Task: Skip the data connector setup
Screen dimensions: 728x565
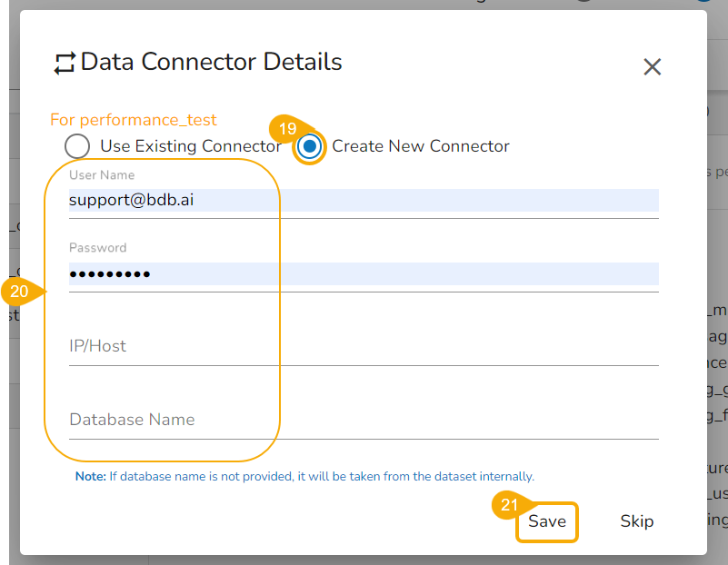Action: pyautogui.click(x=637, y=521)
